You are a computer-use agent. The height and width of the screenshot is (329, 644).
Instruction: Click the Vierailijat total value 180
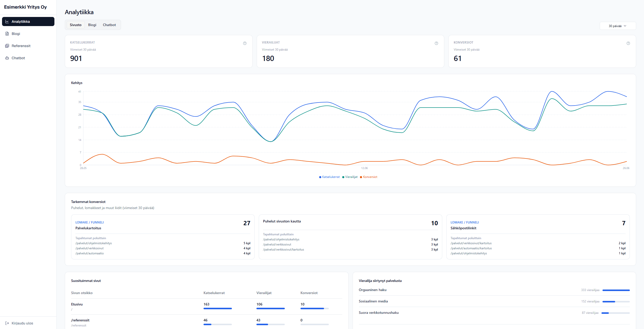(x=268, y=58)
